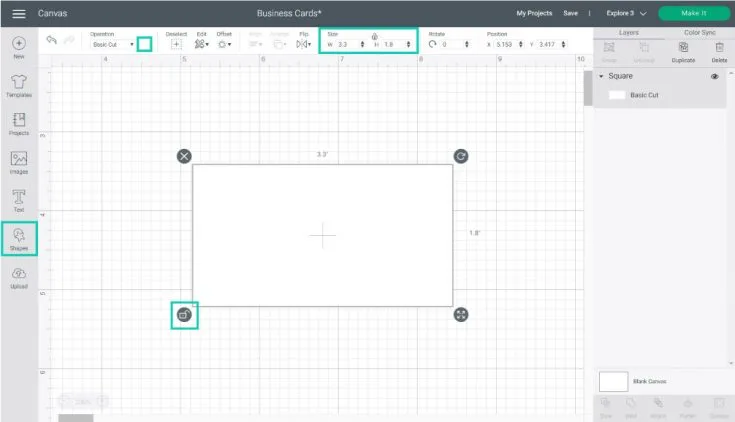This screenshot has width=735, height=422.
Task: Open Templates from the left sidebar
Action: pyautogui.click(x=19, y=84)
